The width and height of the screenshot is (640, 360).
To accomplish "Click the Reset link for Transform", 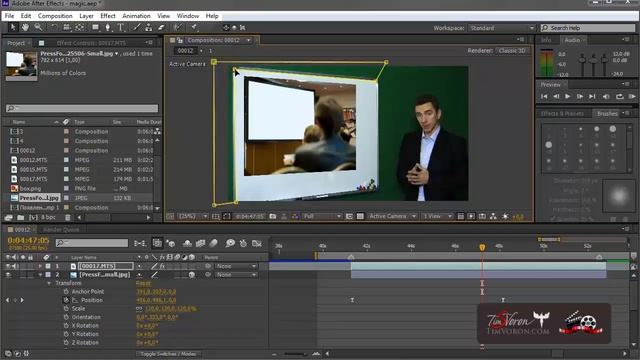I will click(x=143, y=283).
